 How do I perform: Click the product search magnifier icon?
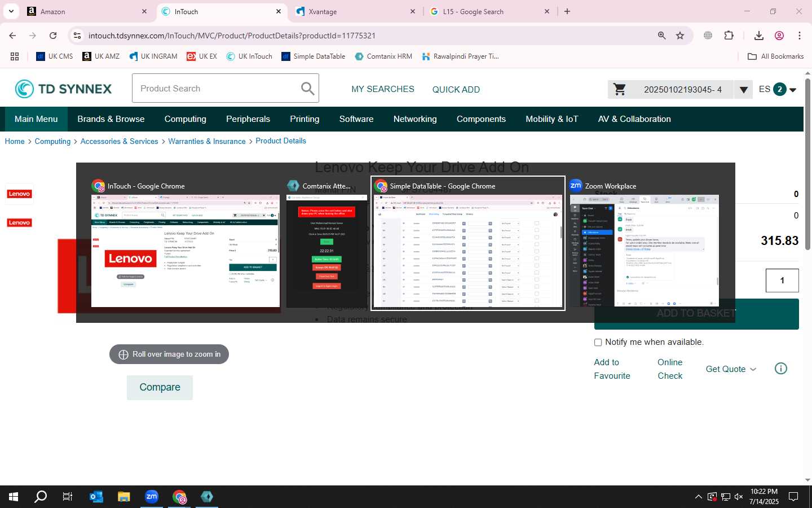307,89
